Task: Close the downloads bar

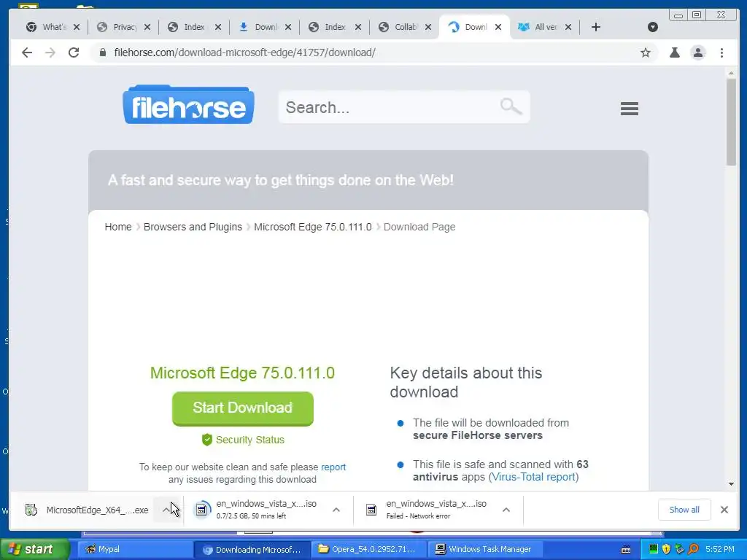Action: pos(724,510)
